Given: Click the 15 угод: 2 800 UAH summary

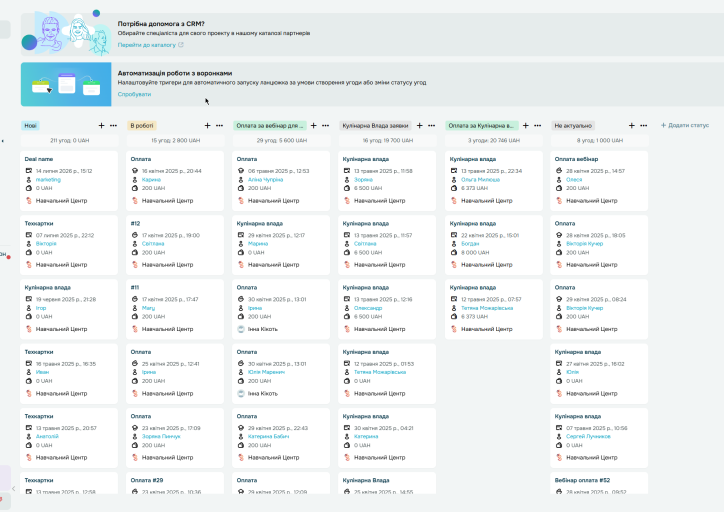Looking at the screenshot, I should click(x=175, y=140).
